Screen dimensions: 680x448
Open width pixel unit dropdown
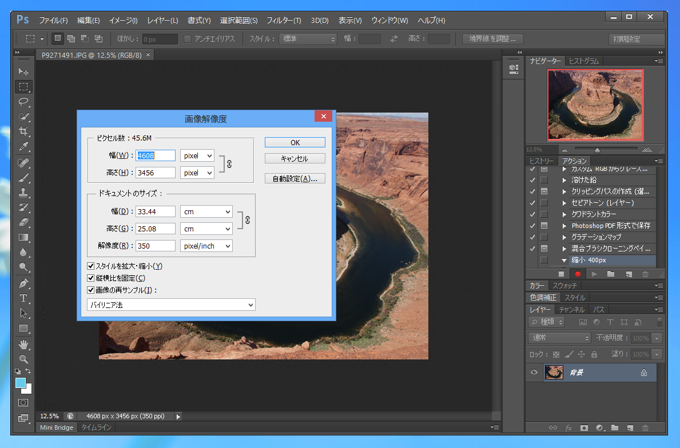(x=197, y=155)
